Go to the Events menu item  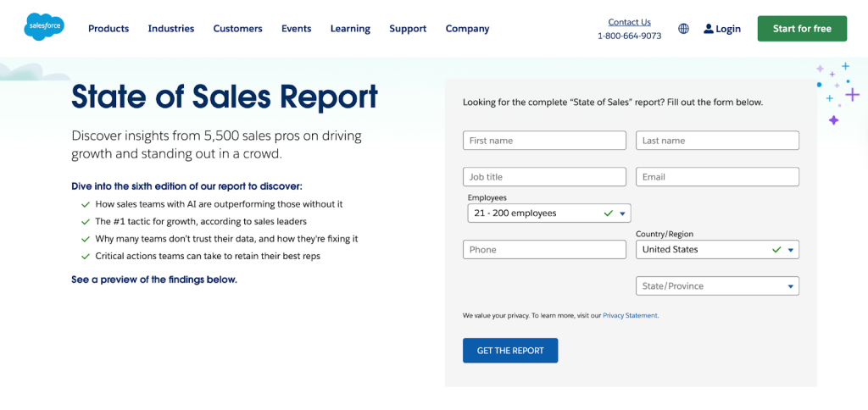click(x=296, y=29)
